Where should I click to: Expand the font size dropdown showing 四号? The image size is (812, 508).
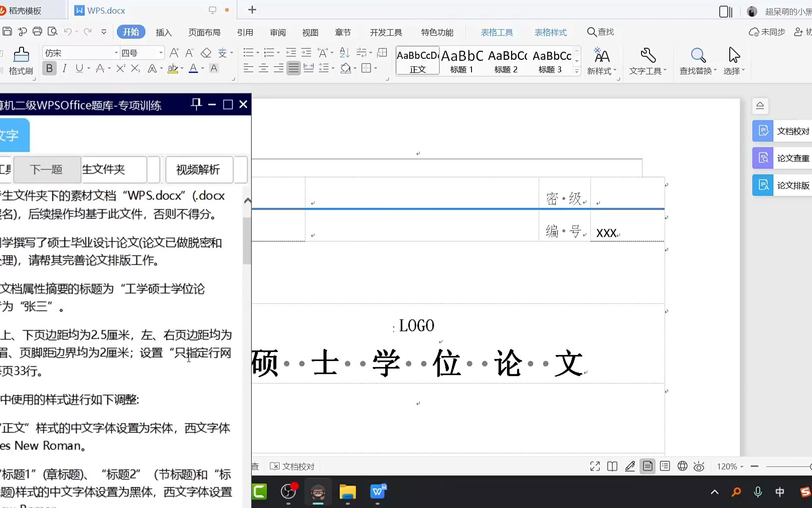click(160, 53)
